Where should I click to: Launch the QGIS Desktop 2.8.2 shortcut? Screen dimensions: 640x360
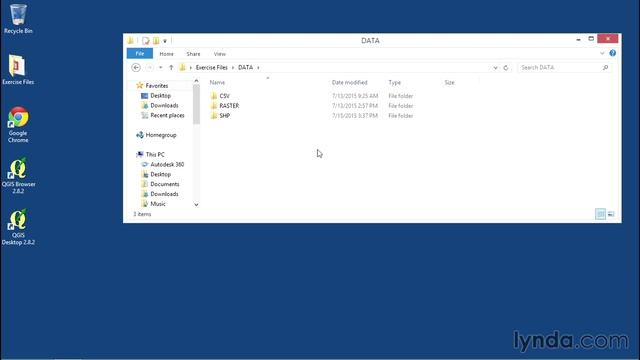[18, 227]
